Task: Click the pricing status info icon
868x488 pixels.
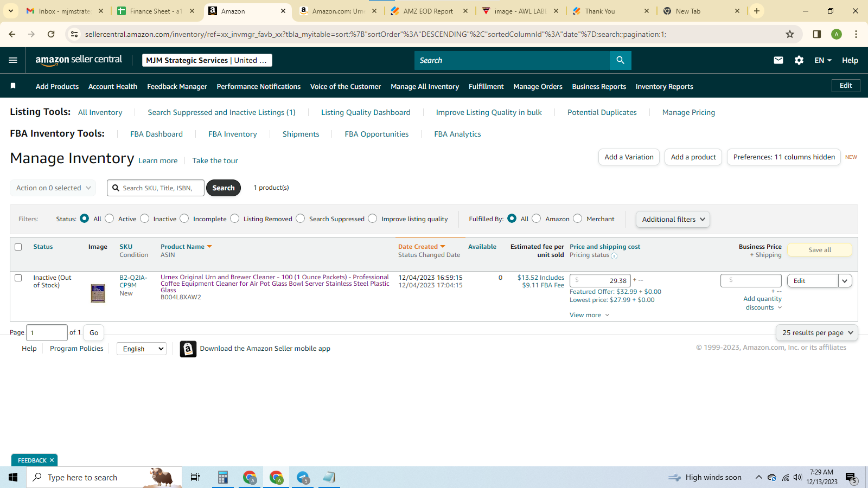Action: pyautogui.click(x=614, y=256)
